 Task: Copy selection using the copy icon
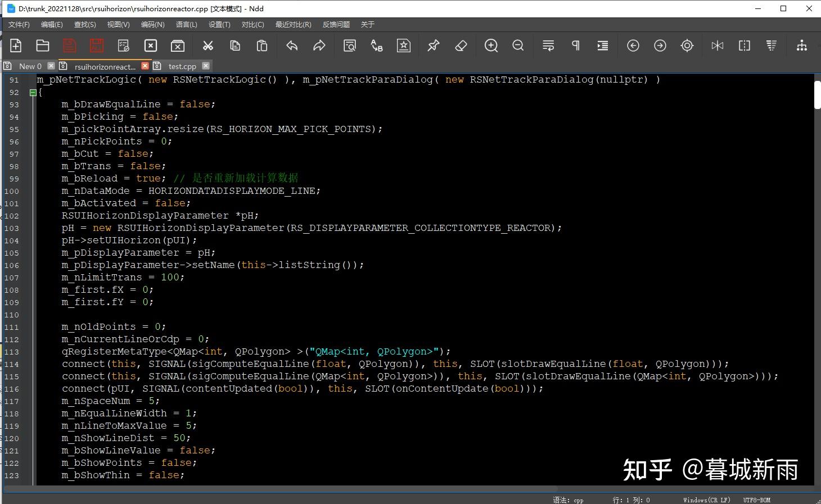click(x=235, y=46)
